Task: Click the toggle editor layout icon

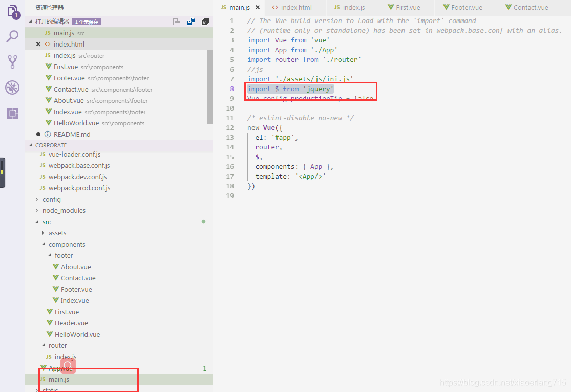Action: pos(177,22)
